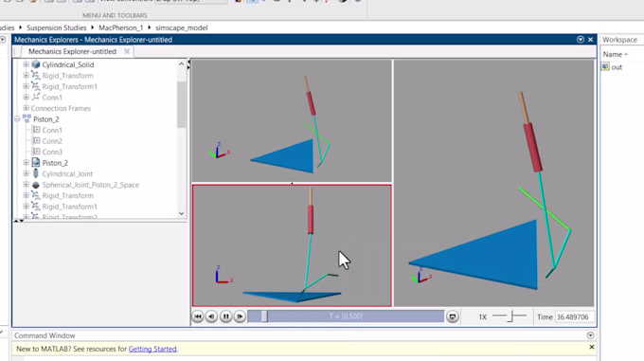Open the Getting Started link
The image size is (644, 361).
[x=152, y=349]
